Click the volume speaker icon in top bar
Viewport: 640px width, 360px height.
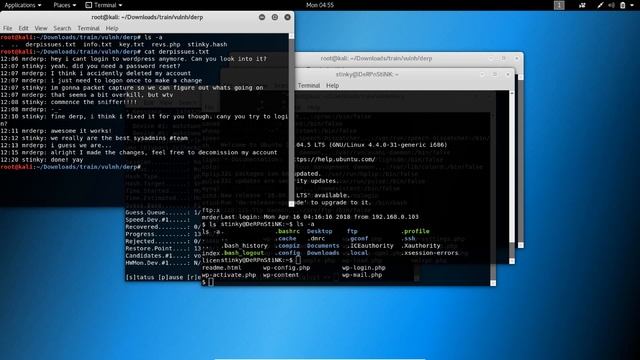(611, 5)
